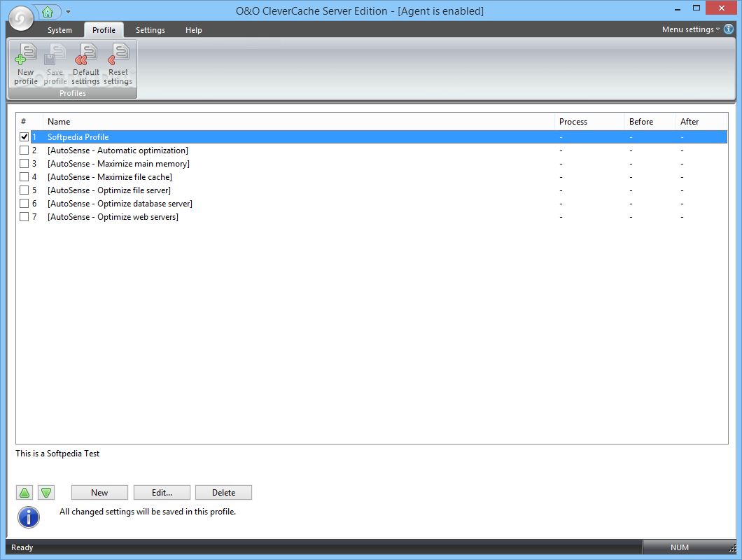This screenshot has height=560, width=742.
Task: Click the New button below the list
Action: click(99, 492)
